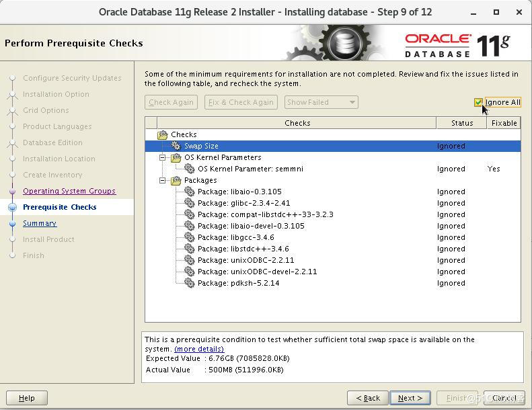Open the Help button

tap(27, 398)
